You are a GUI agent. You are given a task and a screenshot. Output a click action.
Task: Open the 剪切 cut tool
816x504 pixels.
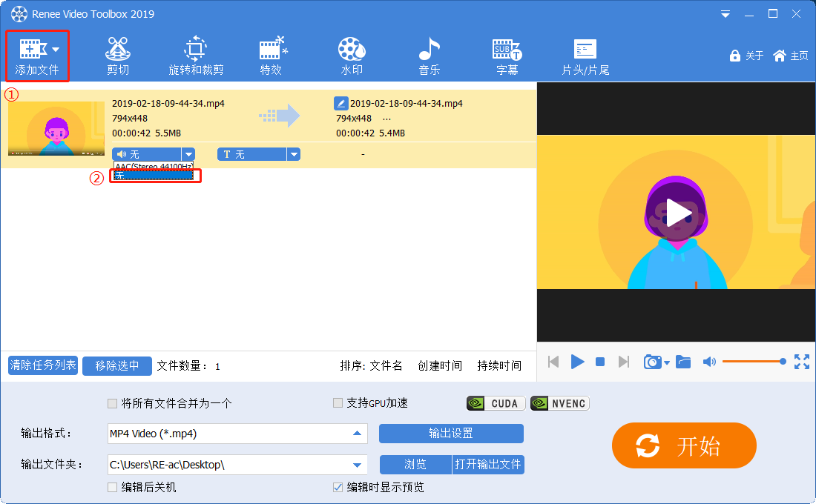[x=118, y=56]
